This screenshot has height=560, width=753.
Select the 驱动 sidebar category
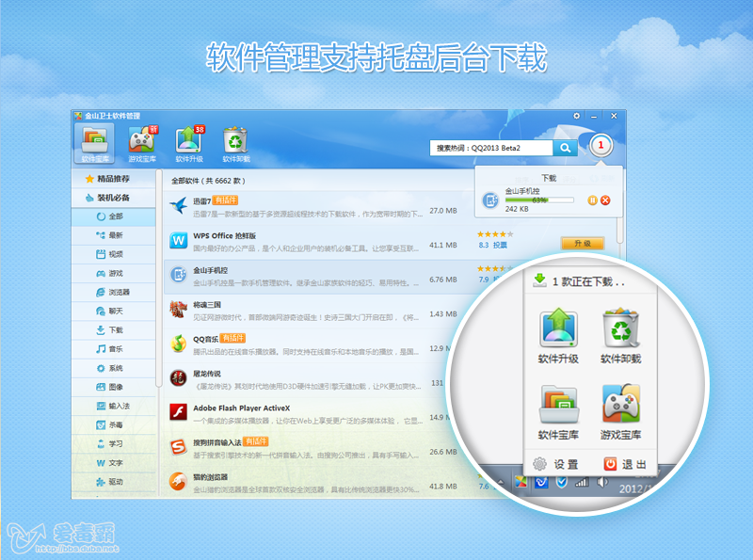pos(113,482)
